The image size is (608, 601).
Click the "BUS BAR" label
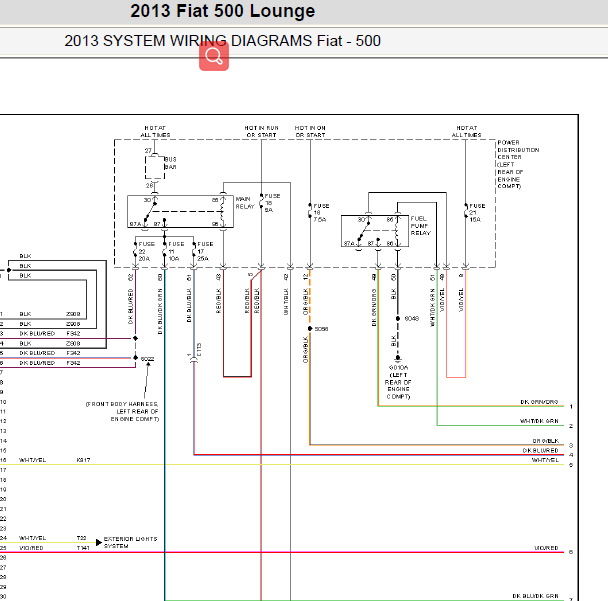[171, 163]
